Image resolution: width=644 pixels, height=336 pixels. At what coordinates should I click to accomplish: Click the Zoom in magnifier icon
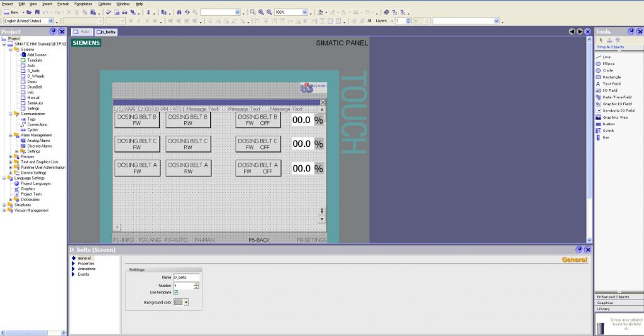[261, 12]
